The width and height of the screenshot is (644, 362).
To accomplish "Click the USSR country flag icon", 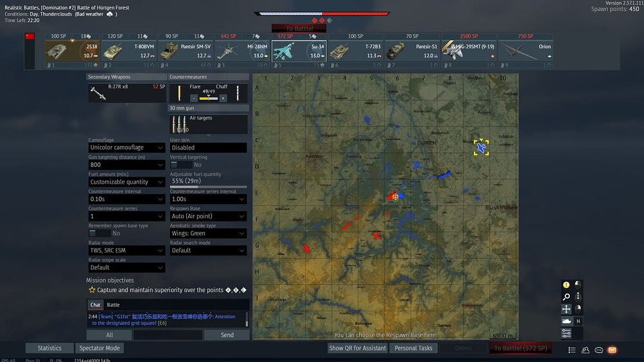I will click(x=30, y=36).
